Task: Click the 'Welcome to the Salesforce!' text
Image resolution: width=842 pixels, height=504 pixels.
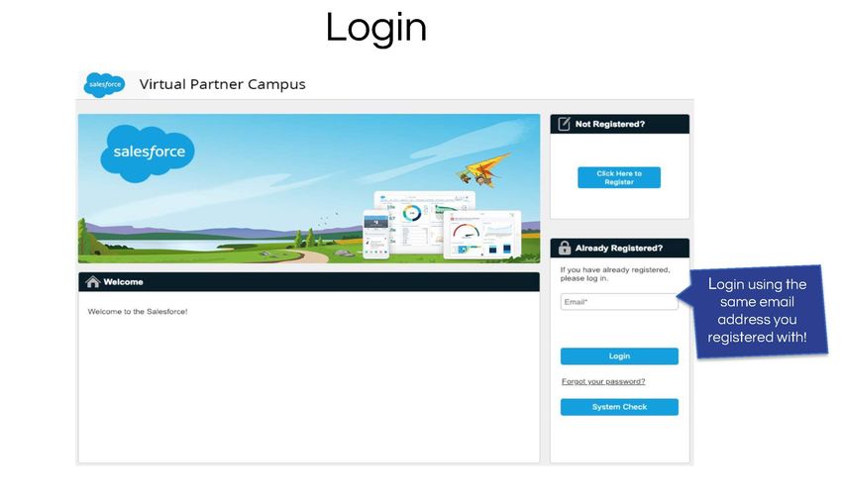Action: click(138, 311)
